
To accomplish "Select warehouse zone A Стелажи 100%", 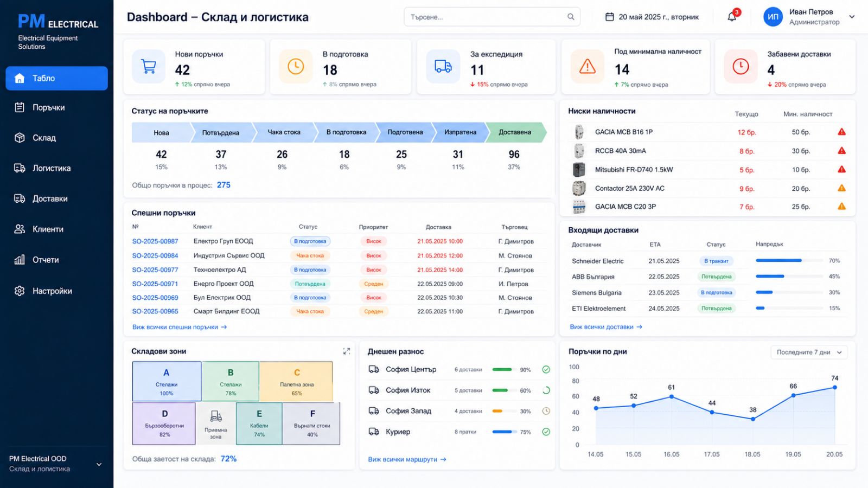I will (167, 382).
